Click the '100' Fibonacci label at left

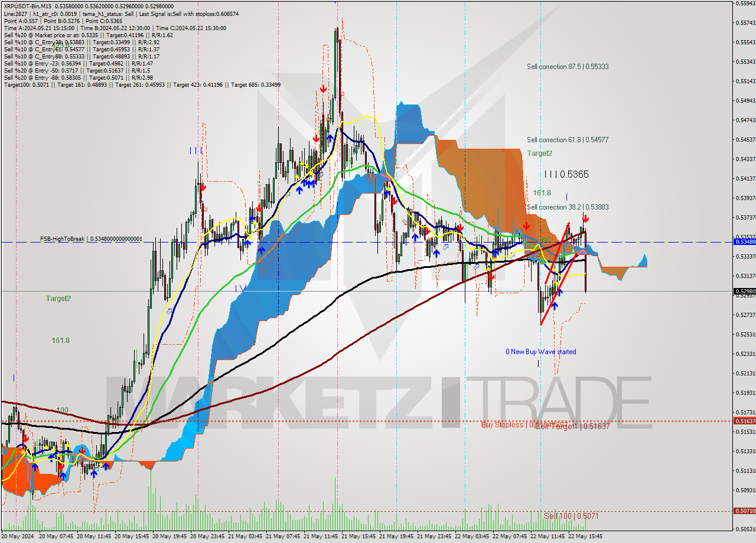(x=62, y=410)
